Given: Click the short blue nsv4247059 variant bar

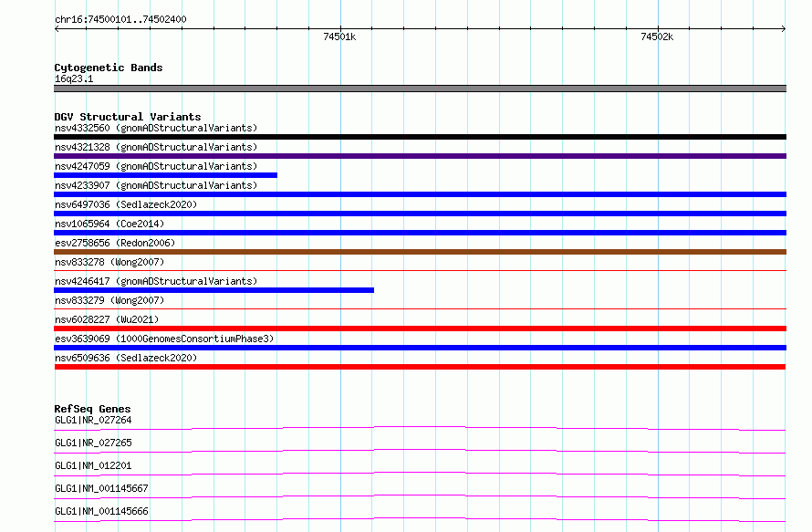Looking at the screenshot, I should (x=166, y=175).
